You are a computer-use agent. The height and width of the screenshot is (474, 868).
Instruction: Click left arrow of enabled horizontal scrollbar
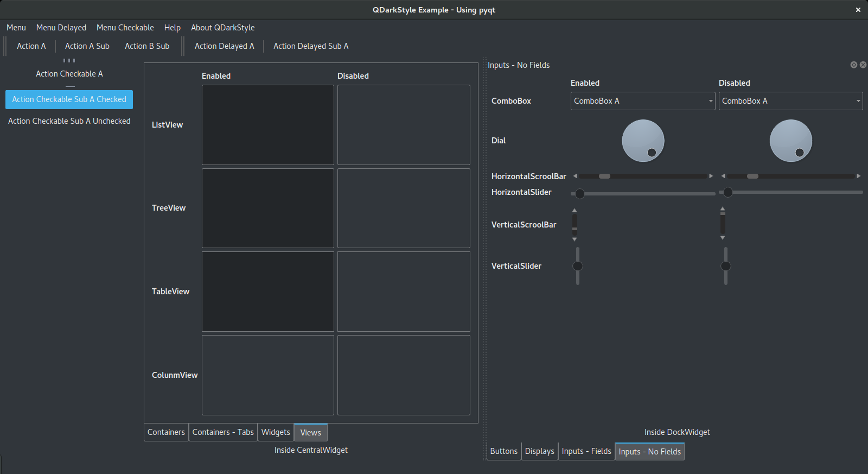pos(575,176)
